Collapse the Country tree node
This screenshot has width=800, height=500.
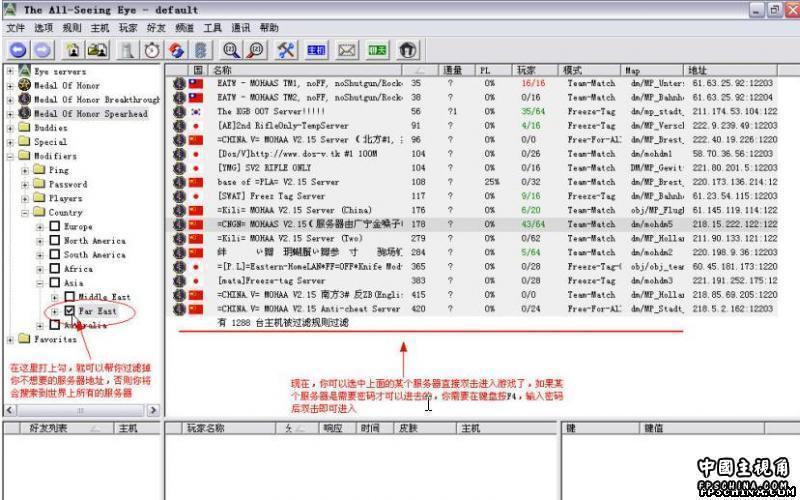coord(24,213)
